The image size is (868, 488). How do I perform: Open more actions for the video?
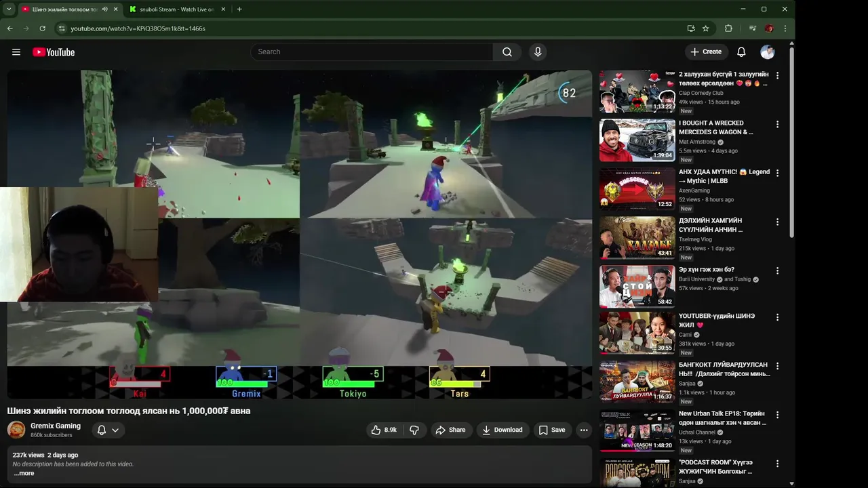coord(584,430)
